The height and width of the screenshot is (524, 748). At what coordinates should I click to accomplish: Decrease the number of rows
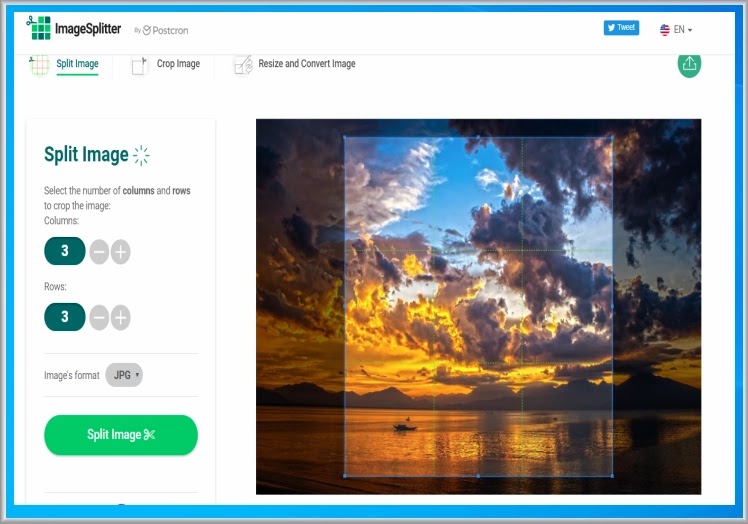(x=99, y=317)
